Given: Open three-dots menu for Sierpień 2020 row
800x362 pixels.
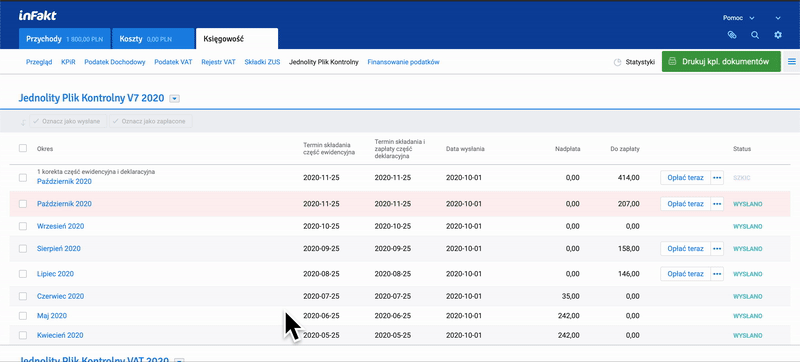Looking at the screenshot, I should [x=717, y=249].
